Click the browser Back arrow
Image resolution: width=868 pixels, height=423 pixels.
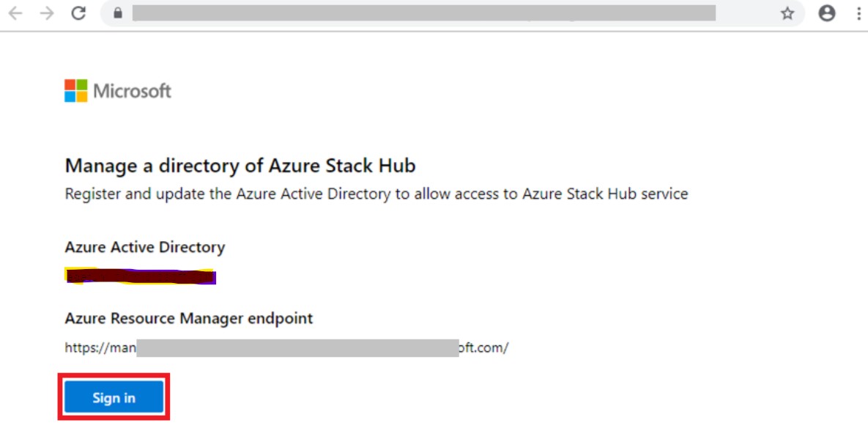[x=15, y=13]
